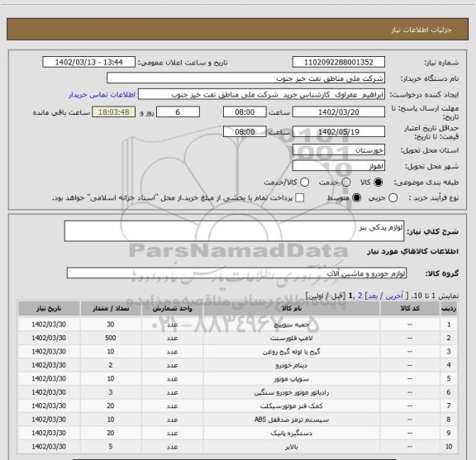
Task: Select the متوسط purchase type radio
Action: click(356, 198)
